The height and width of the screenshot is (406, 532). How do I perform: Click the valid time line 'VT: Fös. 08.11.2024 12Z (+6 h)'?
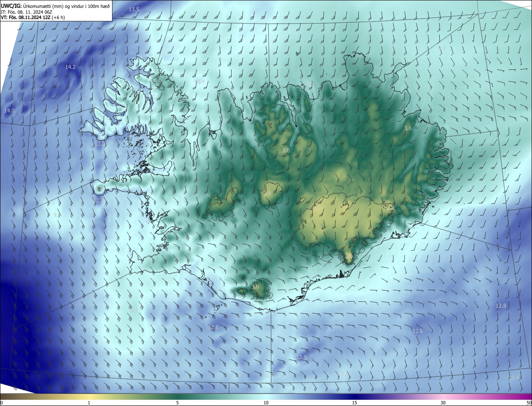[33, 17]
